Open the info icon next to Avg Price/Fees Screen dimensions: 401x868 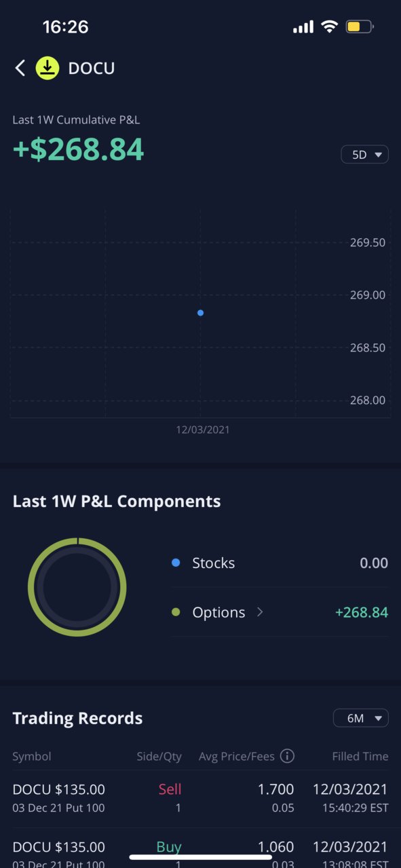[287, 756]
